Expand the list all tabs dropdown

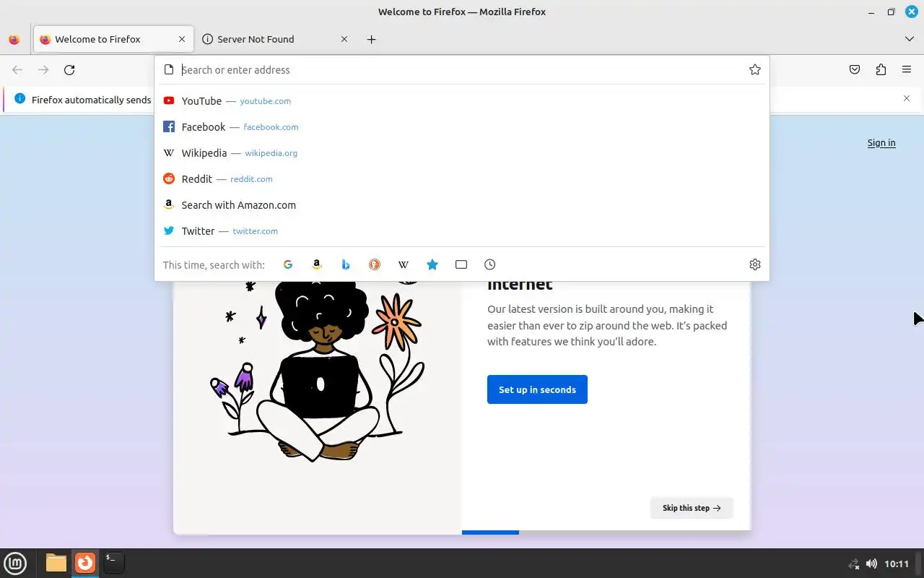910,40
